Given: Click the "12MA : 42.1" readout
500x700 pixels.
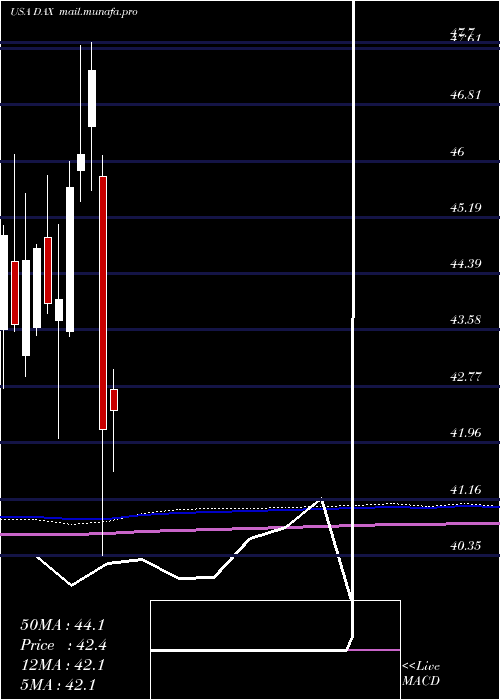Looking at the screenshot, I should [x=62, y=665].
